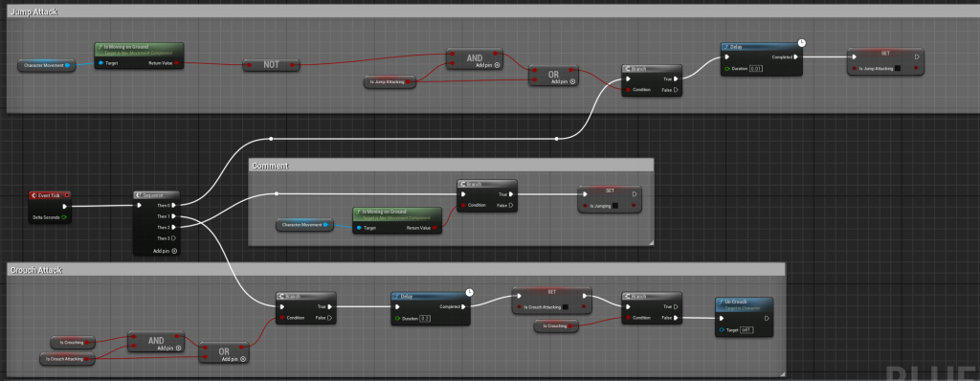The height and width of the screenshot is (381, 980).
Task: Select the Crouch Attack comment title bar
Action: pyautogui.click(x=396, y=270)
